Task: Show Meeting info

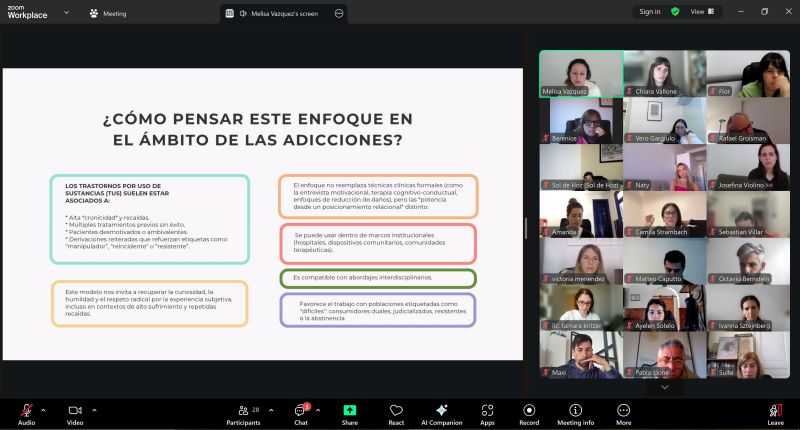Action: click(x=575, y=412)
